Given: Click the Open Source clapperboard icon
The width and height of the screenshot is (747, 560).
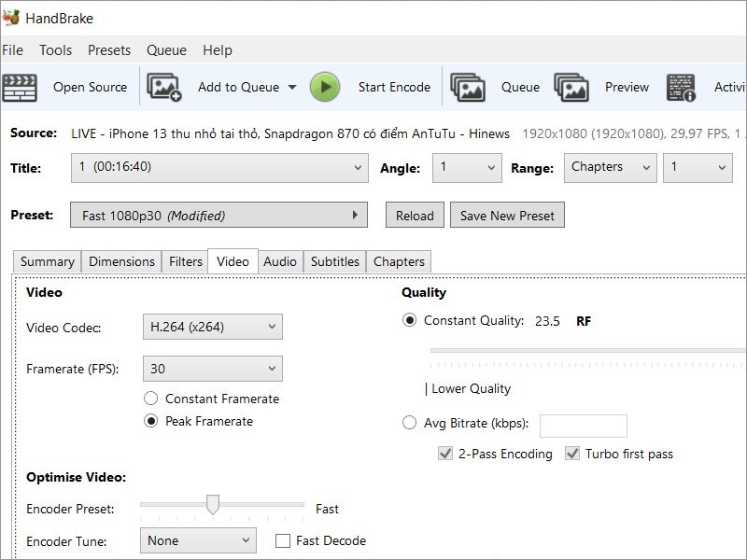Looking at the screenshot, I should coord(20,88).
